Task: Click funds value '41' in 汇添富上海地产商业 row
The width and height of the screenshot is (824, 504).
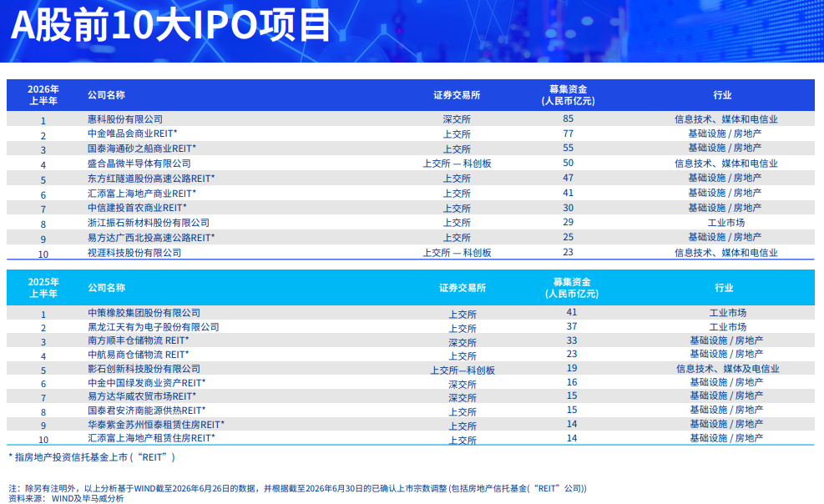Action: 568,194
